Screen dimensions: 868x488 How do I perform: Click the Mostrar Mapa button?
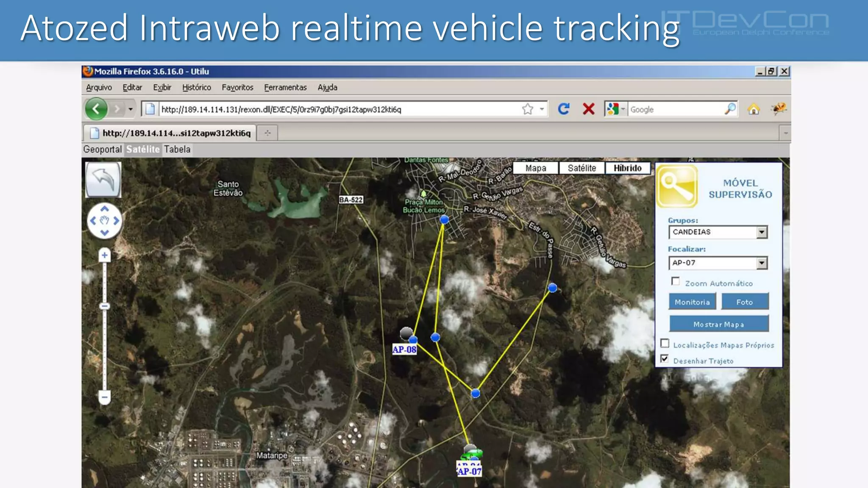coord(719,324)
